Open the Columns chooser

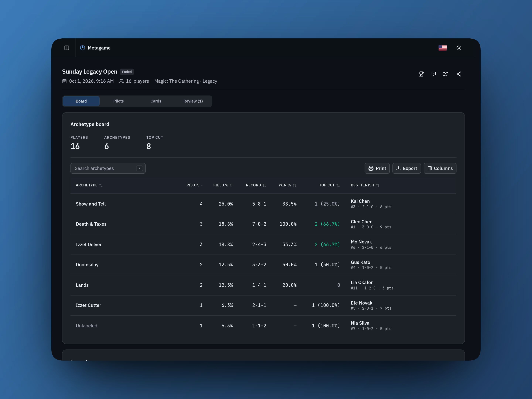coord(440,168)
